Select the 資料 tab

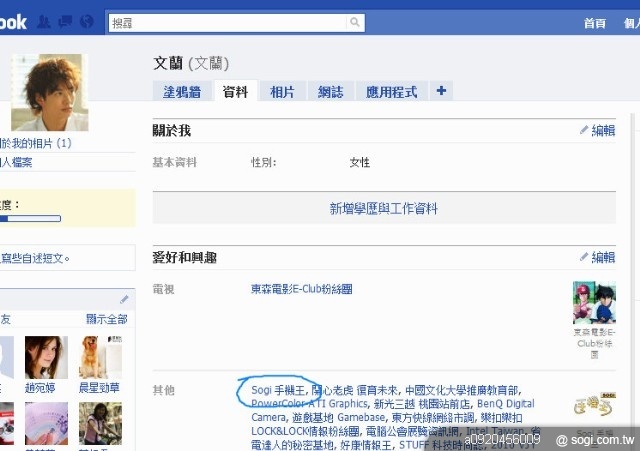235,91
